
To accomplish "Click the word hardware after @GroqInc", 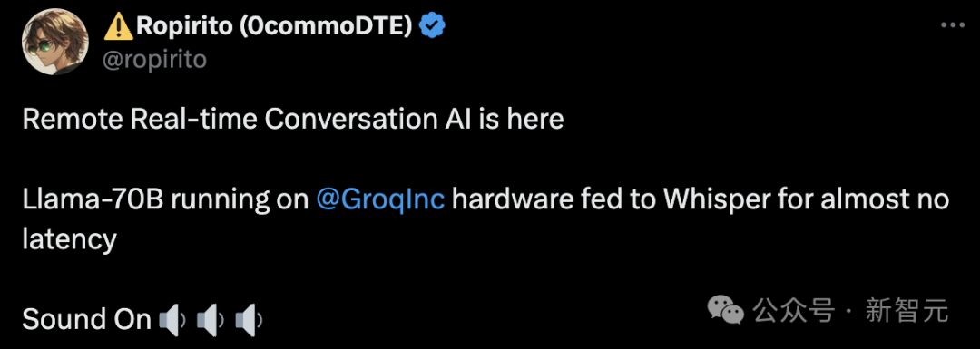I will [509, 200].
